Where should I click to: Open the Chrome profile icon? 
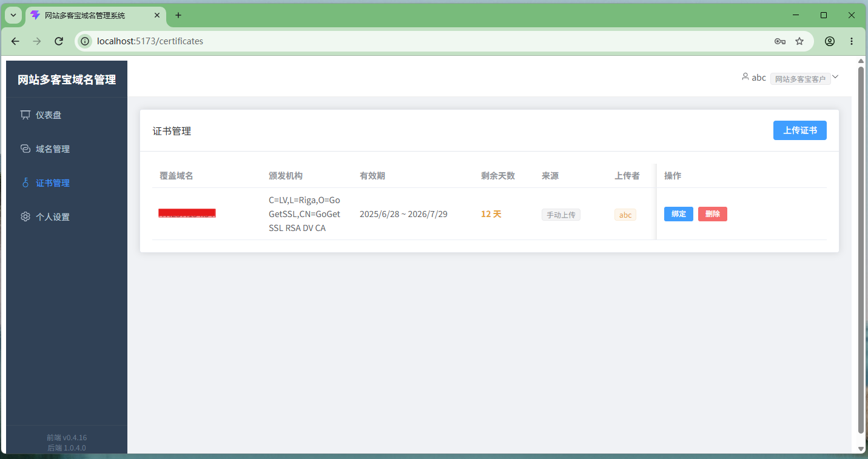[830, 41]
